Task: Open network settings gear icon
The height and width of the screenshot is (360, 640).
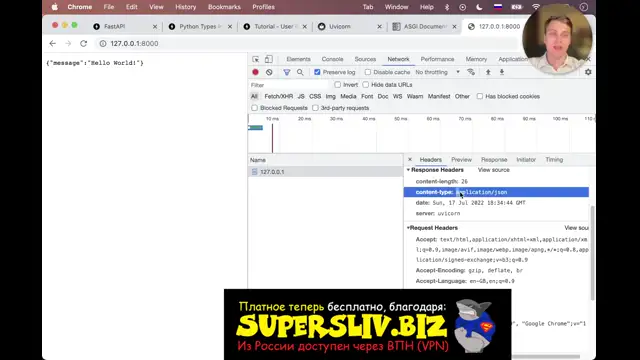Action: pos(588,72)
